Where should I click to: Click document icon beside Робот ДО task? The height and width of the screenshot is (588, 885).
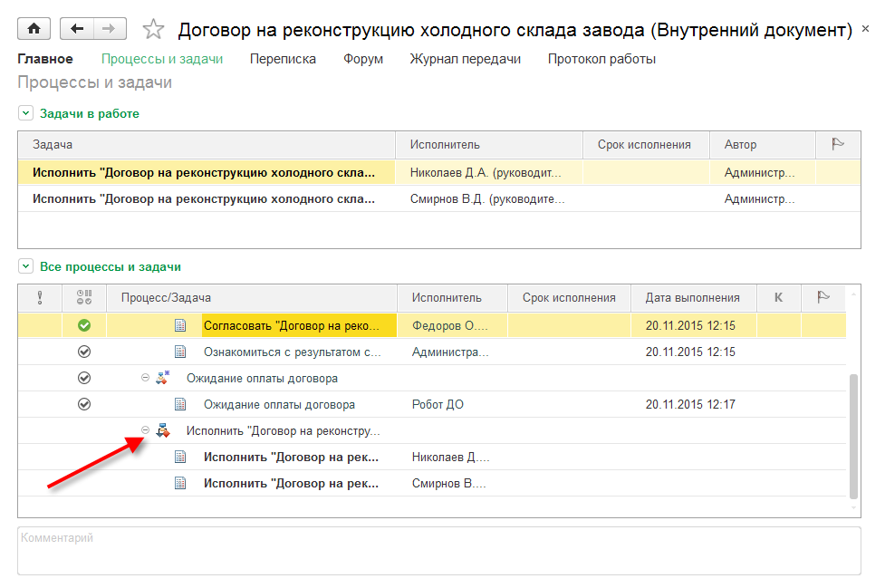point(180,404)
